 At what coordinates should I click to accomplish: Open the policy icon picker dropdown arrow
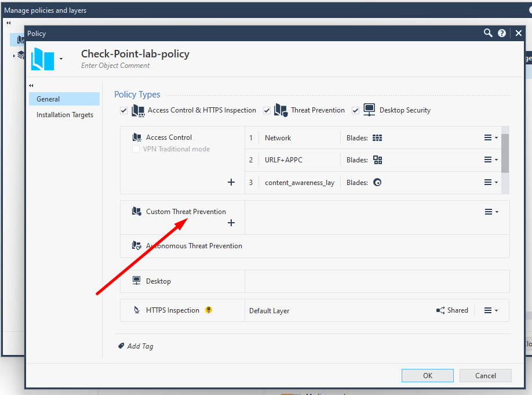[61, 59]
